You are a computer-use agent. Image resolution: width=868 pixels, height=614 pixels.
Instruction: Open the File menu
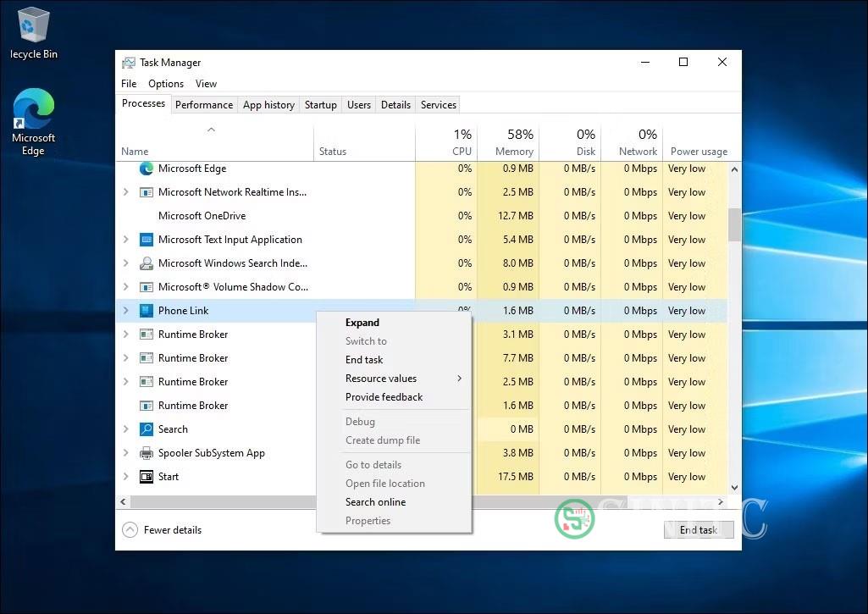click(129, 84)
